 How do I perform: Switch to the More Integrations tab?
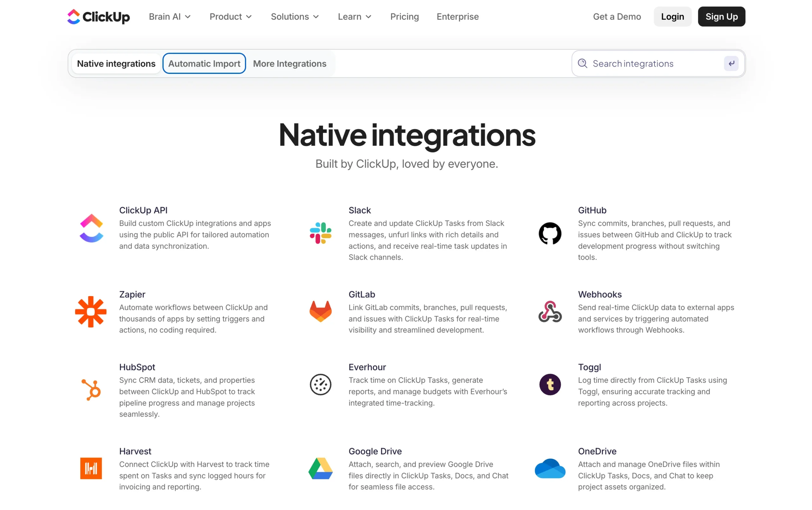pos(289,63)
